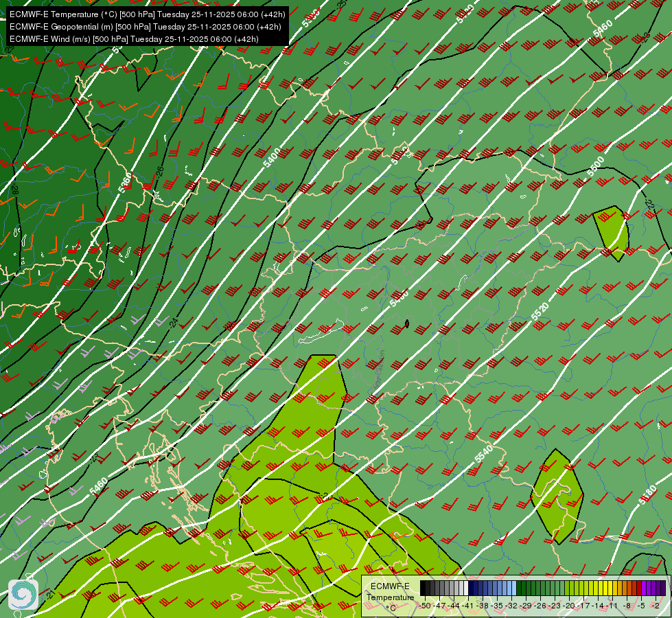The height and width of the screenshot is (618, 672).
Task: Click the -20 legend scale value
Action: [x=569, y=606]
